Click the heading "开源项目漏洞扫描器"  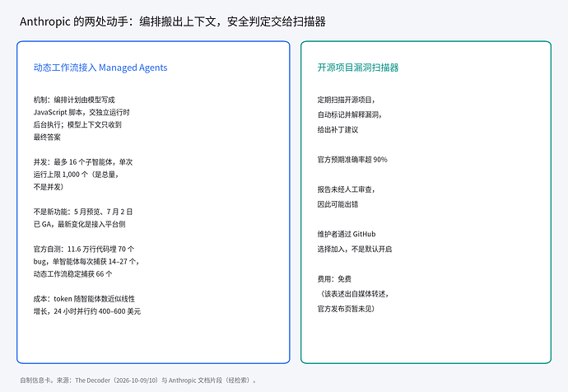point(358,68)
